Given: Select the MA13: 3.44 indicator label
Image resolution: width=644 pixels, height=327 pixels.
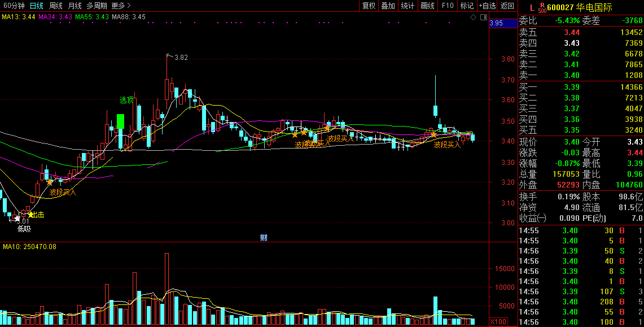Looking at the screenshot, I should click(x=19, y=17).
